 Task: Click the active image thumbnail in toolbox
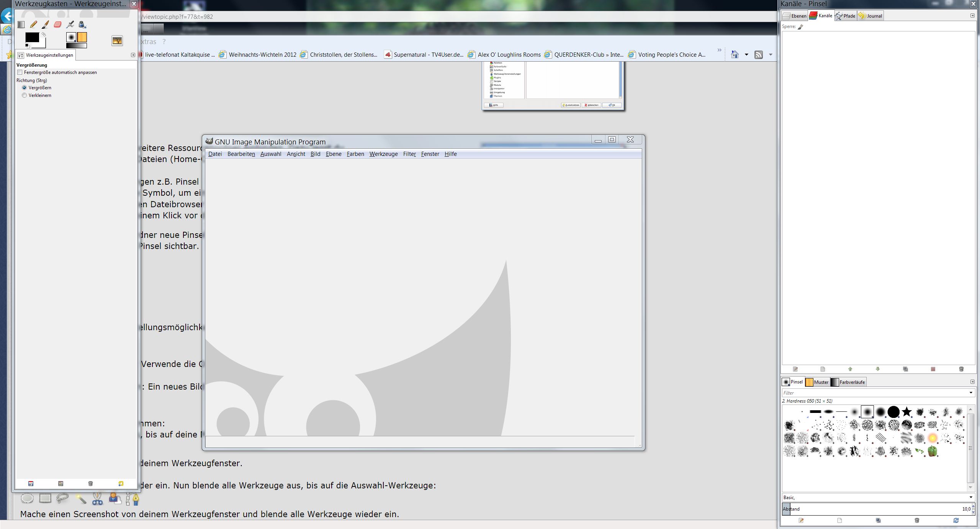(117, 41)
